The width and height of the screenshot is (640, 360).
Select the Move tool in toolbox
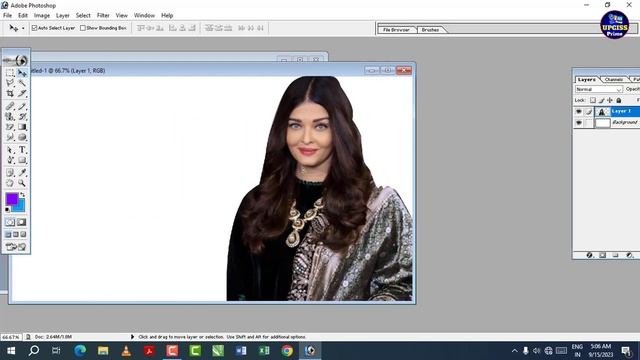[x=22, y=73]
